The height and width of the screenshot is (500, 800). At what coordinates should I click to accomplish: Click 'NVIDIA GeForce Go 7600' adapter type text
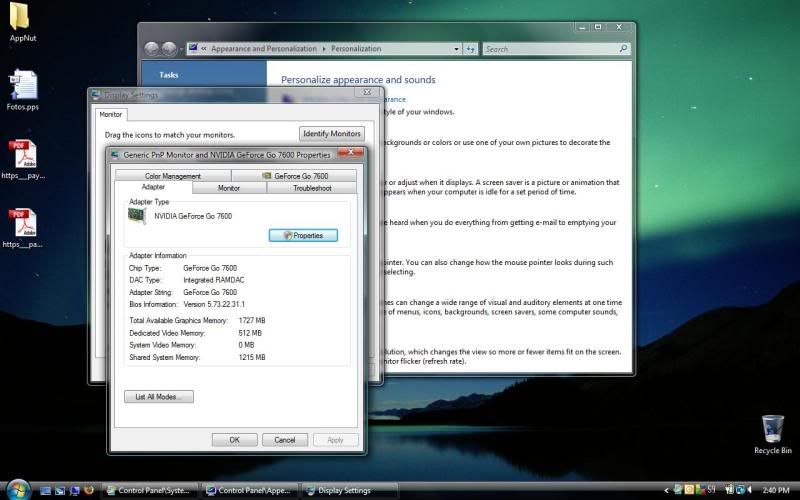click(193, 216)
